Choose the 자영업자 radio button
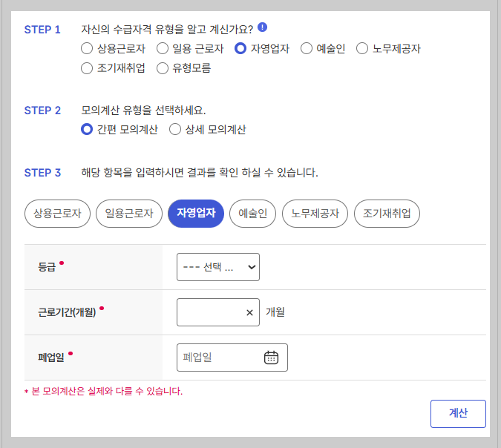The width and height of the screenshot is (501, 448). (240, 49)
